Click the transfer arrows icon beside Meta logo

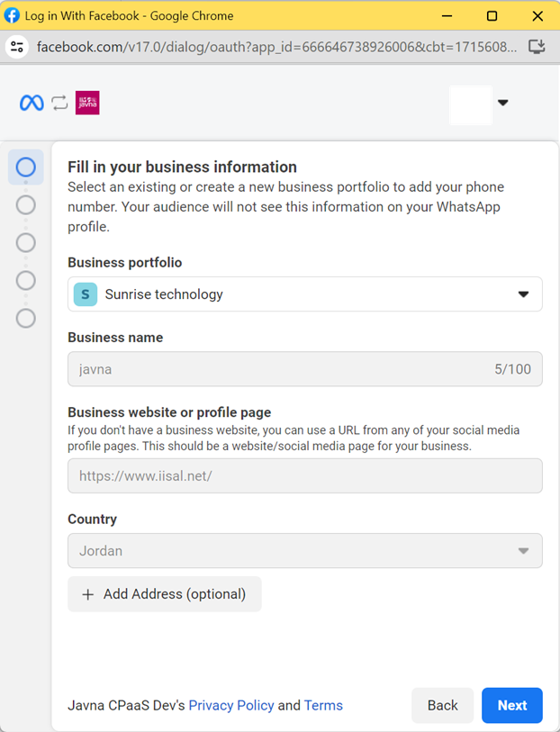click(59, 102)
